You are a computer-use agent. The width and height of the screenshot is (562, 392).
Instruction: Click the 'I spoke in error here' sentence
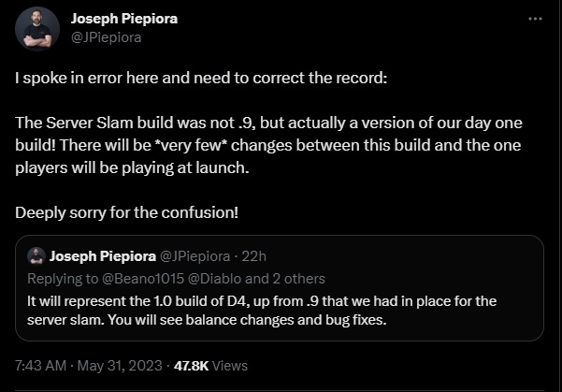point(201,78)
